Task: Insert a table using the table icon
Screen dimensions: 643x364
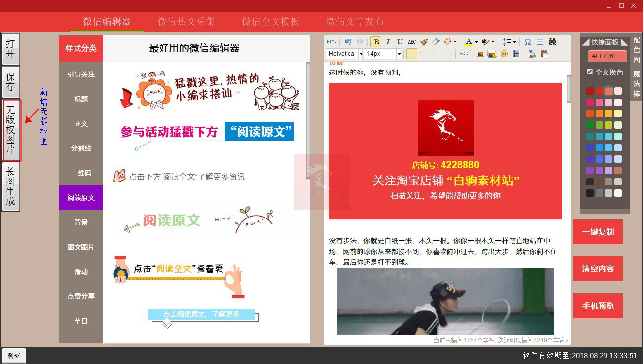Action: 540,42
